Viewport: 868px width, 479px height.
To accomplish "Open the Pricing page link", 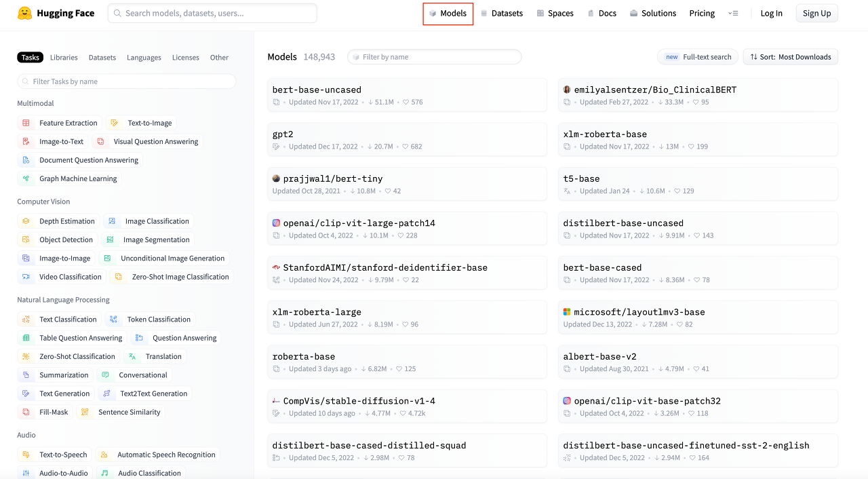I will (x=702, y=13).
